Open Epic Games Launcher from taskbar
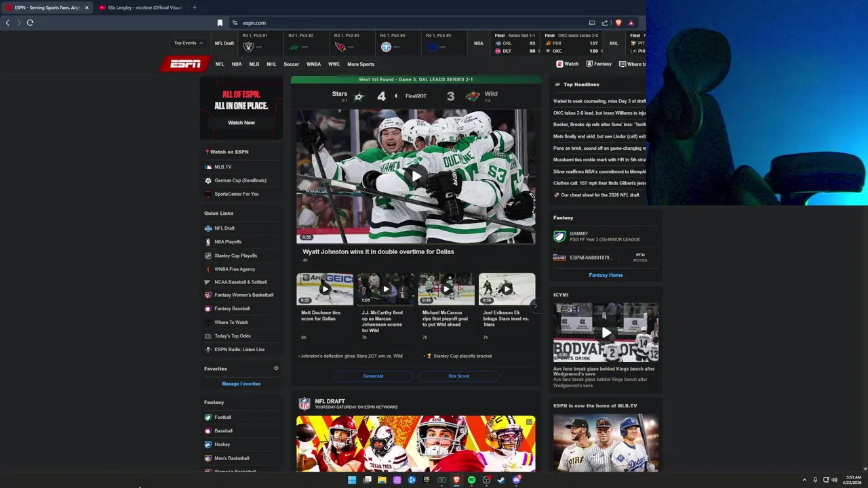 tap(427, 480)
